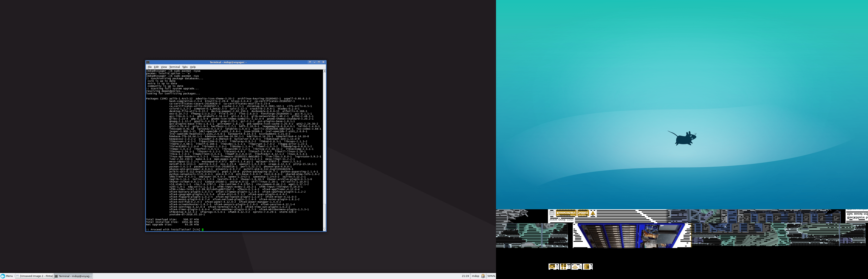Click the terminal icon in title bar

148,62
